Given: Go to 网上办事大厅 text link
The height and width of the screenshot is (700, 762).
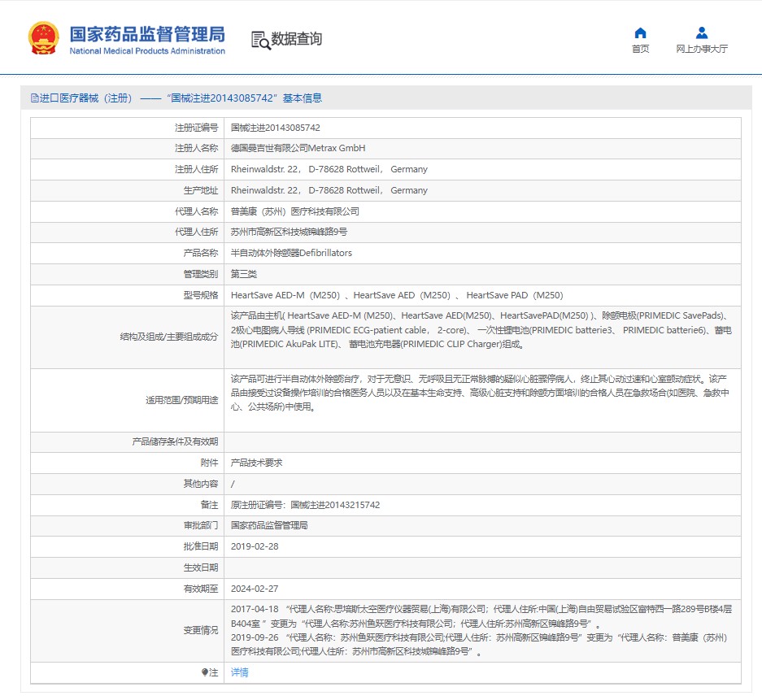Looking at the screenshot, I should [x=702, y=49].
